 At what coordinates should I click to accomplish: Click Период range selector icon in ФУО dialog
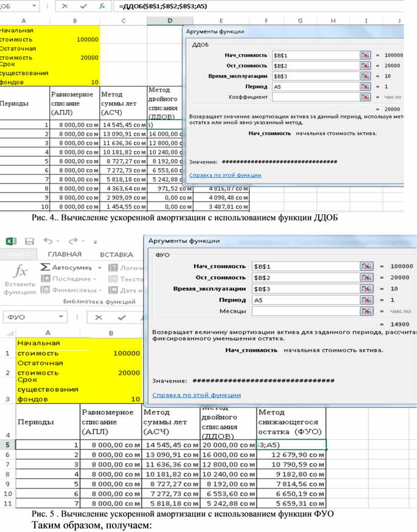click(x=366, y=300)
